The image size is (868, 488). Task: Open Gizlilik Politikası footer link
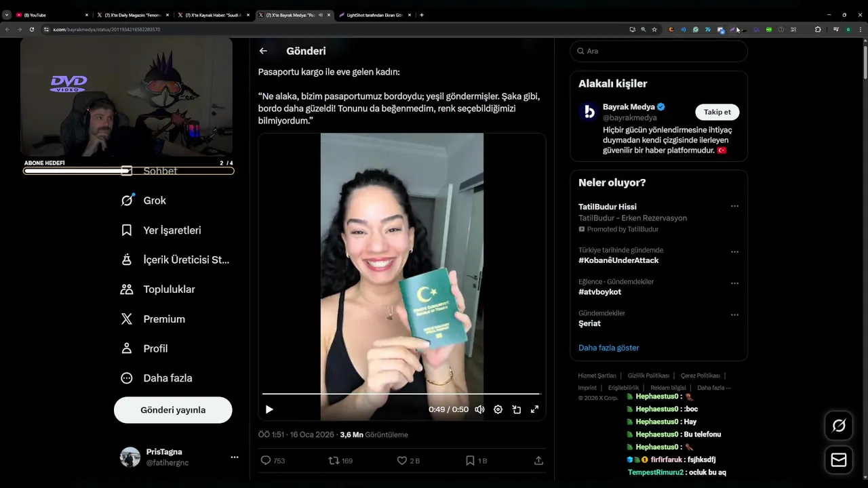coord(648,375)
